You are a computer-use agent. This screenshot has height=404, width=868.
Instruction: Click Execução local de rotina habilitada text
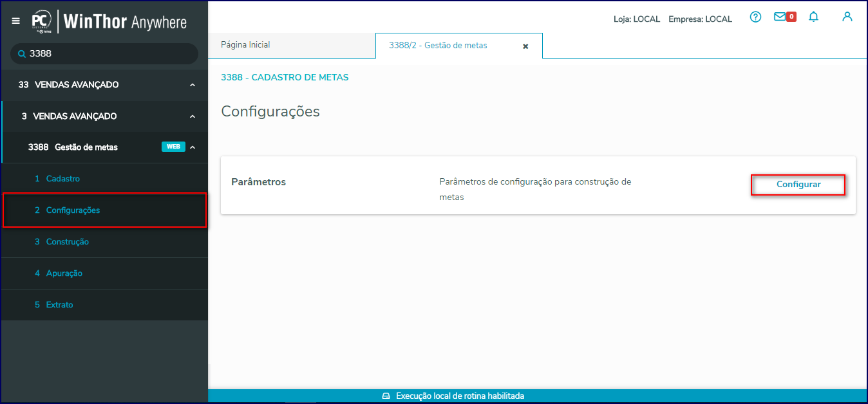tap(460, 396)
